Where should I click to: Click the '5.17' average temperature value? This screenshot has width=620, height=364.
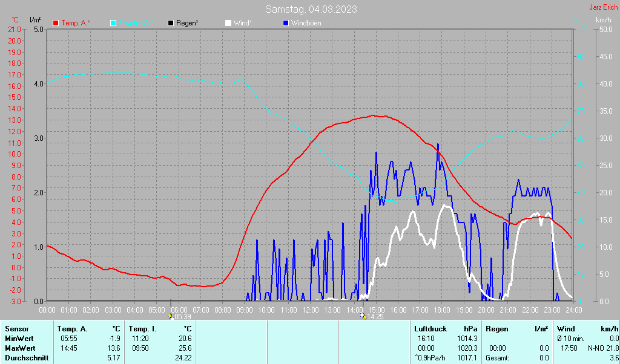114,358
